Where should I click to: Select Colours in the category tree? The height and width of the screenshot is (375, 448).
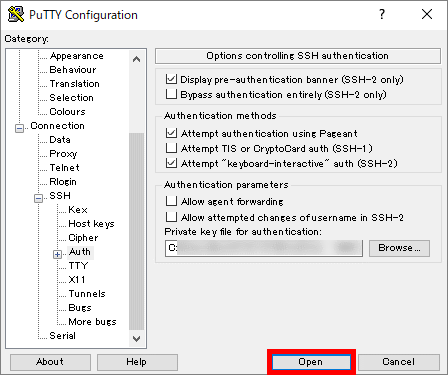67,112
